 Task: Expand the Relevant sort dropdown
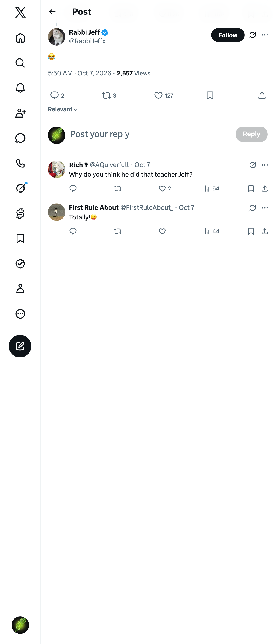point(63,109)
